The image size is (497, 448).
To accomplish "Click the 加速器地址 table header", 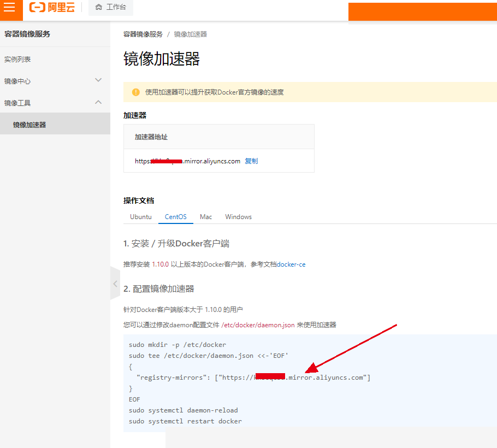I will (151, 137).
